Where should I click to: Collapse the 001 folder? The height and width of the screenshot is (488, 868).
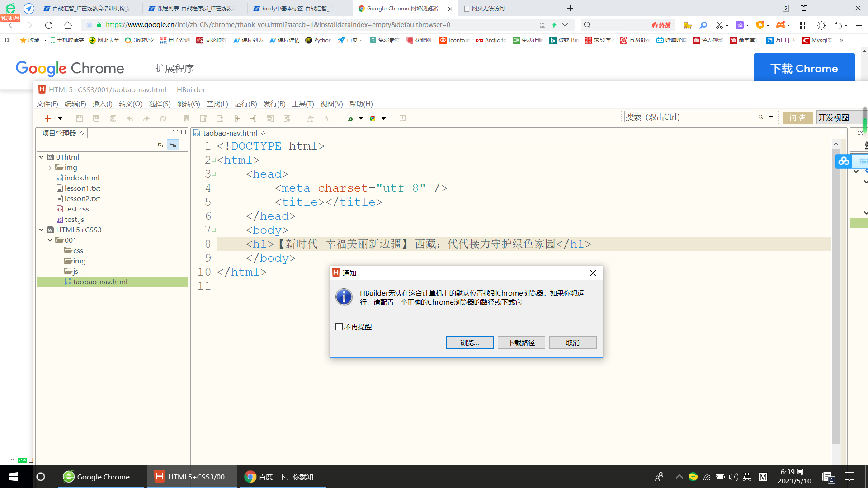[50, 240]
